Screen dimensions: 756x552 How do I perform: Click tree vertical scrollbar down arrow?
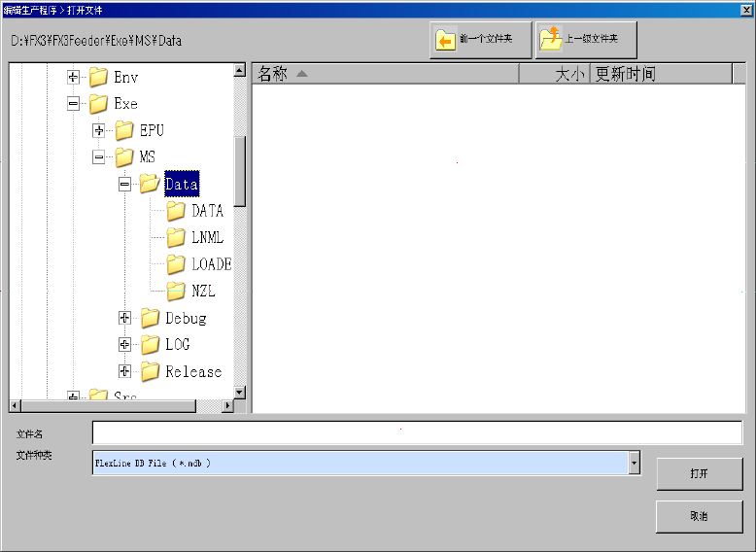(x=240, y=392)
